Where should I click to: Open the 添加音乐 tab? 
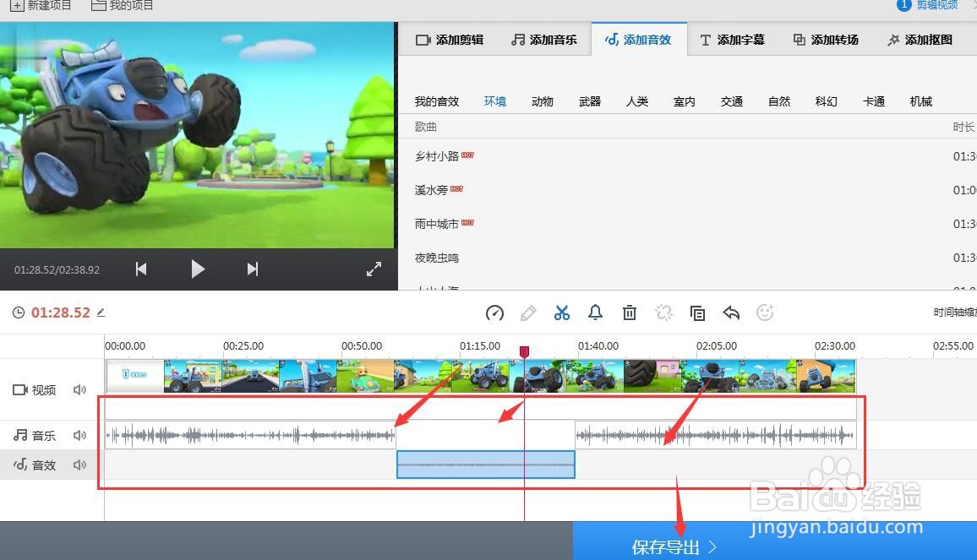(544, 40)
